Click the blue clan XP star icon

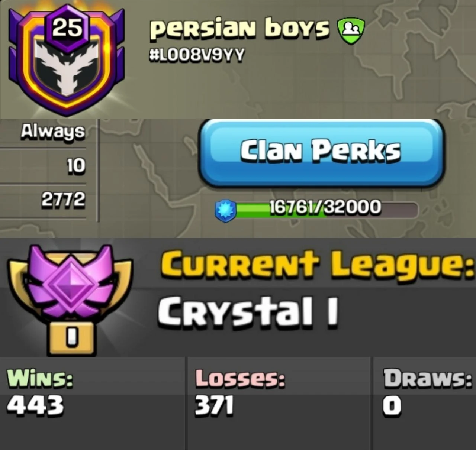pos(226,211)
